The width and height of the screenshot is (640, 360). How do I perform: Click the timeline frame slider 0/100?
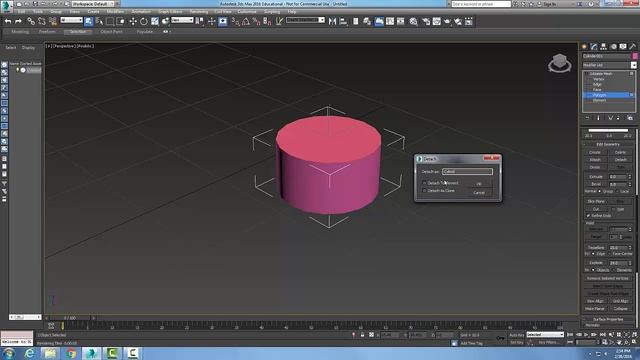pos(70,318)
